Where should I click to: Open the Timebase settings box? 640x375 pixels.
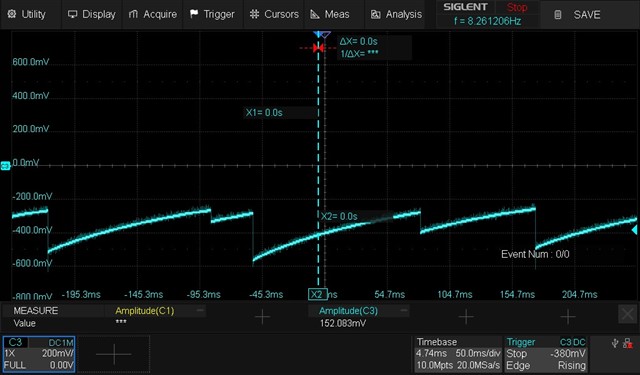[x=458, y=354]
